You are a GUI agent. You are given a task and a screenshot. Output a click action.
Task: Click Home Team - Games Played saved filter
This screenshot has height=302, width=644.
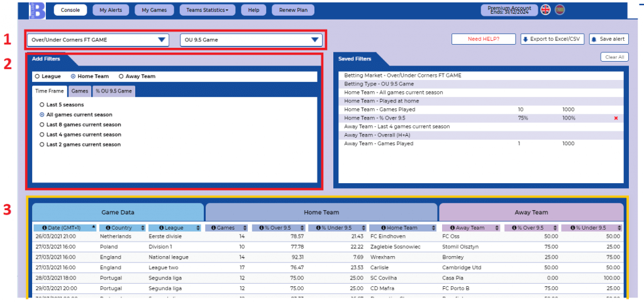(481, 109)
